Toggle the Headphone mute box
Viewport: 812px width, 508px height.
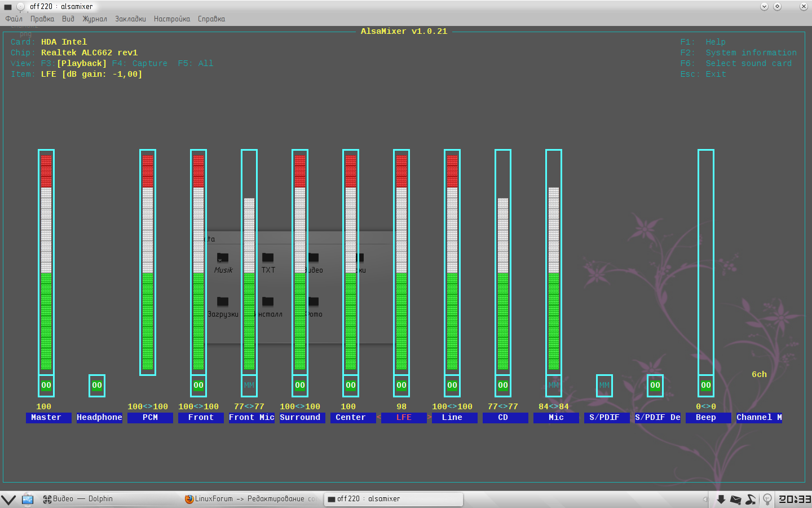97,386
